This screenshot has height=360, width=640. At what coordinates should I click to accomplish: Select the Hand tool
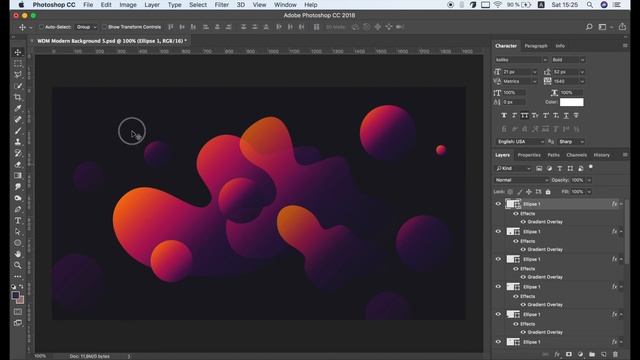point(18,254)
